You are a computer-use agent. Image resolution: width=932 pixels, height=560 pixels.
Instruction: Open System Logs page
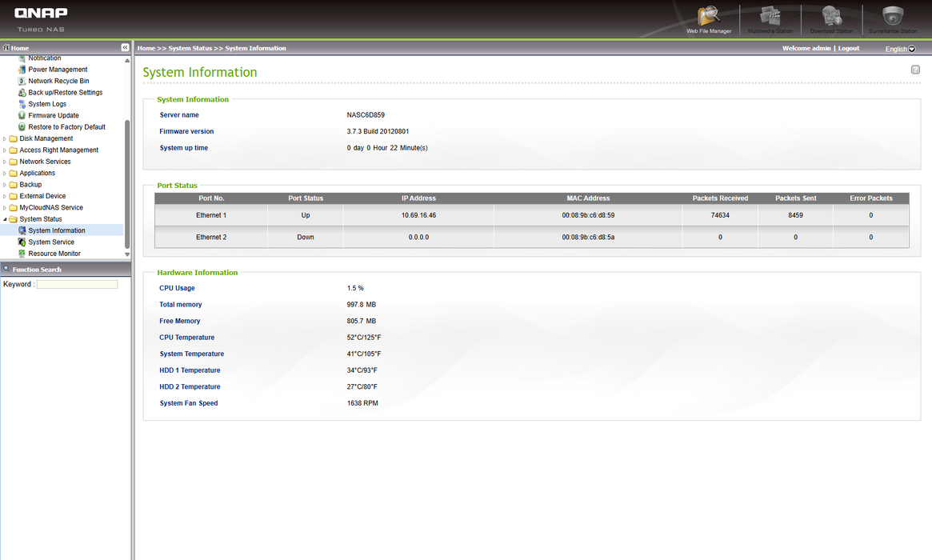[47, 104]
